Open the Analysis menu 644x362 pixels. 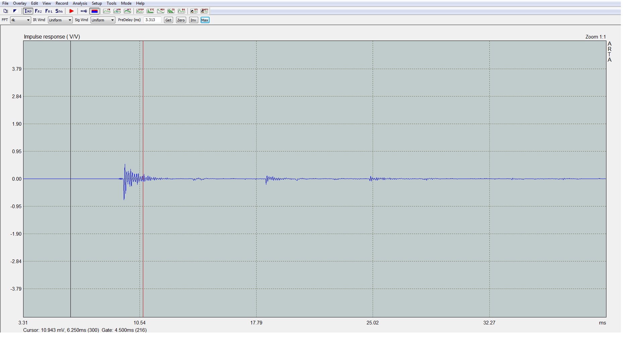pyautogui.click(x=80, y=3)
